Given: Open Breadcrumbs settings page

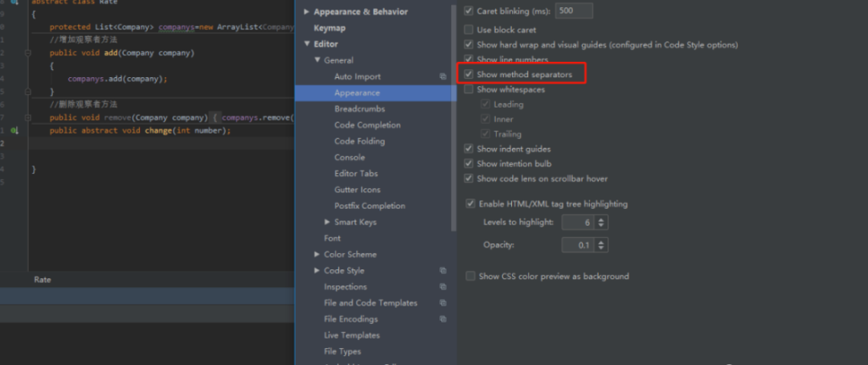Looking at the screenshot, I should tap(360, 109).
